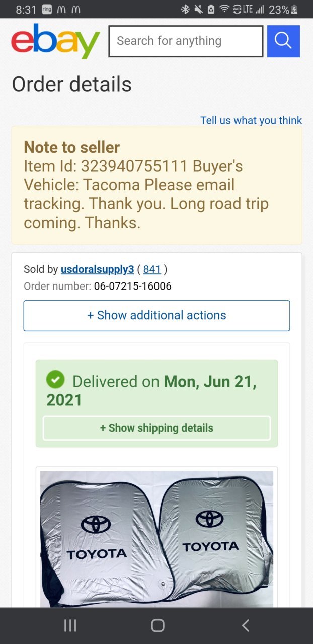
Task: Tap the Wi-Fi status bar icon
Action: (224, 9)
